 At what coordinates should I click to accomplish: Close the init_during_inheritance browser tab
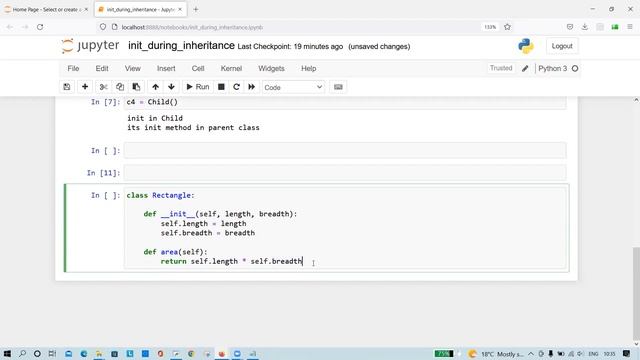click(180, 9)
